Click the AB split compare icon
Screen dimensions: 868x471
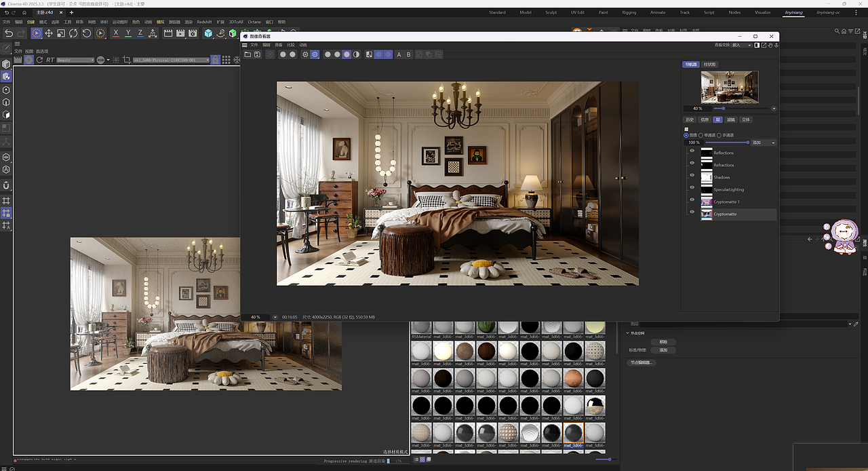click(x=369, y=54)
